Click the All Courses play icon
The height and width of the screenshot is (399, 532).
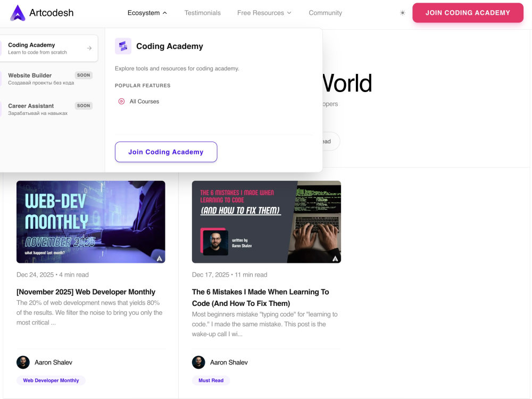tap(121, 101)
